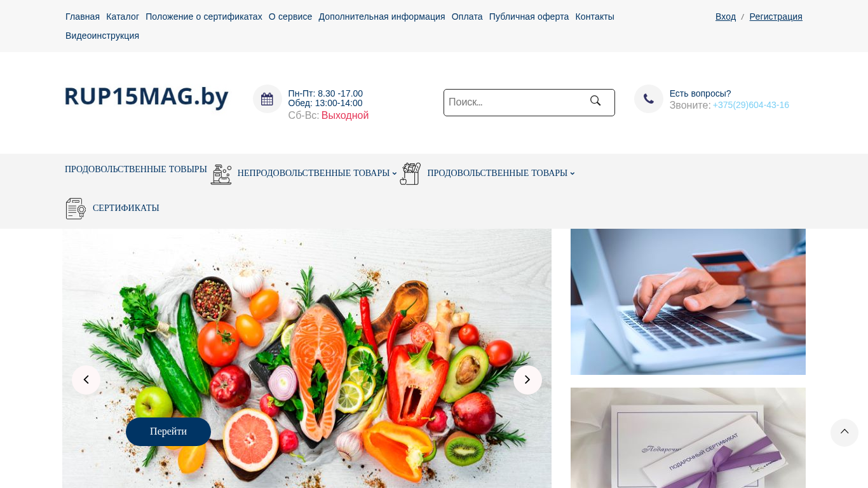Call phone number +375(29)604-43-16 link
Image resolution: width=868 pixels, height=488 pixels.
tap(751, 105)
